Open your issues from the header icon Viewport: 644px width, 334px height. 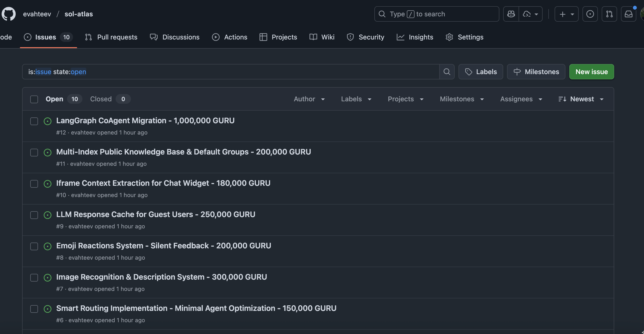tap(590, 14)
